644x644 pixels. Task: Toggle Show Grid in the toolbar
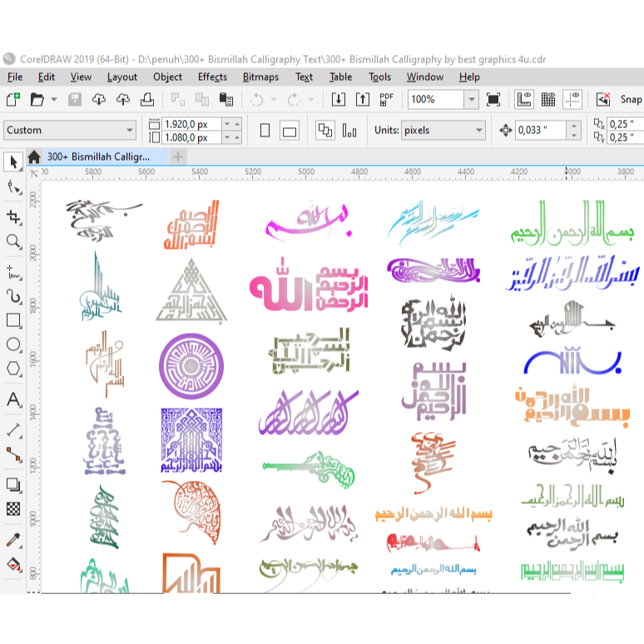tap(548, 99)
